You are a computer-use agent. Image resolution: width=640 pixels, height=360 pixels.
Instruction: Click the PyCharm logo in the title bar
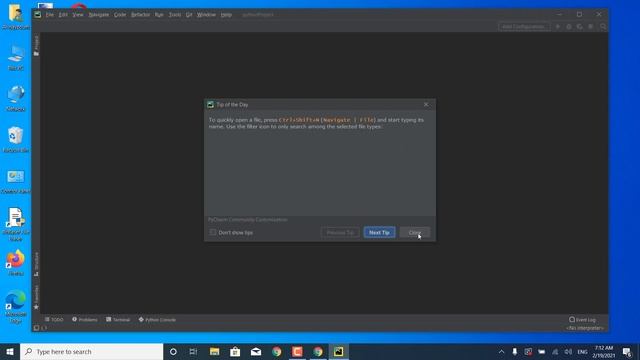coord(38,15)
